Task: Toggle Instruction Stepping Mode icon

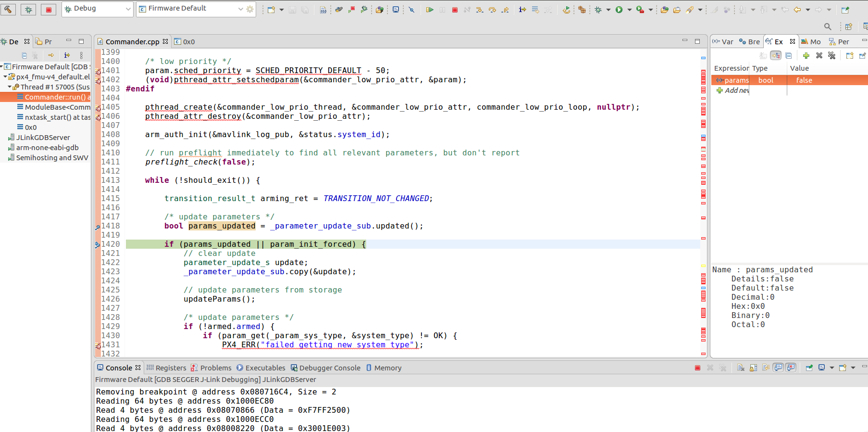Action: 522,10
